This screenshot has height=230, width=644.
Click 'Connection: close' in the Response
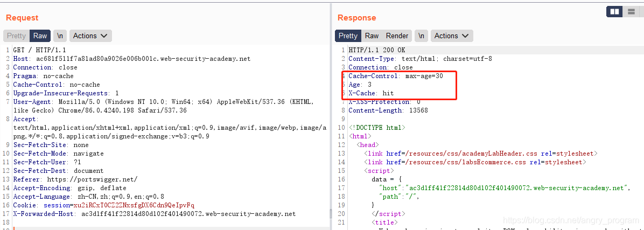pos(381,67)
